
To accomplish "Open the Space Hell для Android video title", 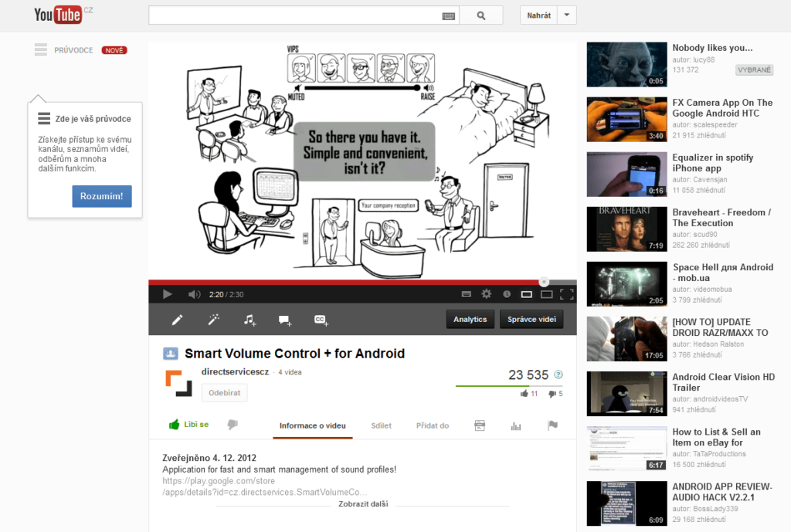I will pyautogui.click(x=723, y=273).
